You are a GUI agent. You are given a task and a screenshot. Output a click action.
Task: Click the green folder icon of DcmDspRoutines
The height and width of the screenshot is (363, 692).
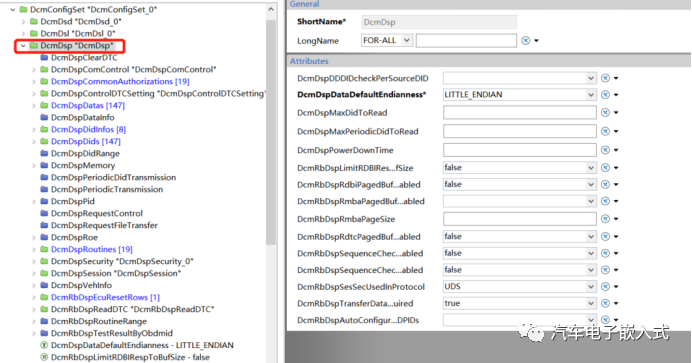pyautogui.click(x=44, y=249)
